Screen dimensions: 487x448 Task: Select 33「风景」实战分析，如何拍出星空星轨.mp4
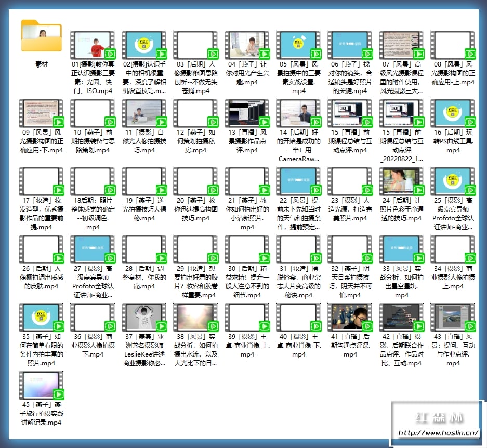(401, 249)
